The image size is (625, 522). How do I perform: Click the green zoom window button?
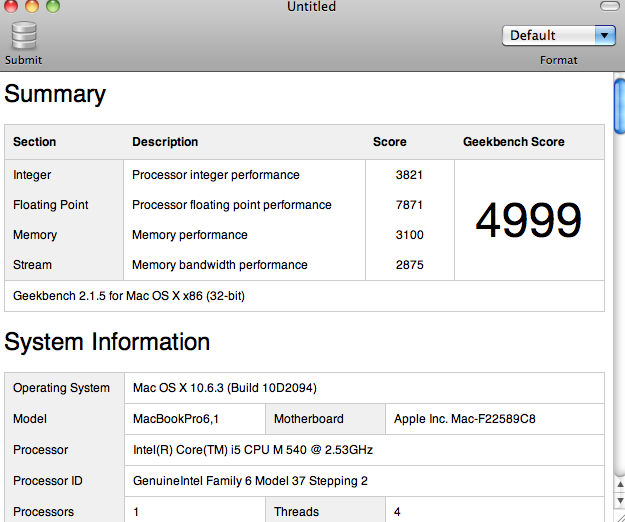tap(53, 6)
